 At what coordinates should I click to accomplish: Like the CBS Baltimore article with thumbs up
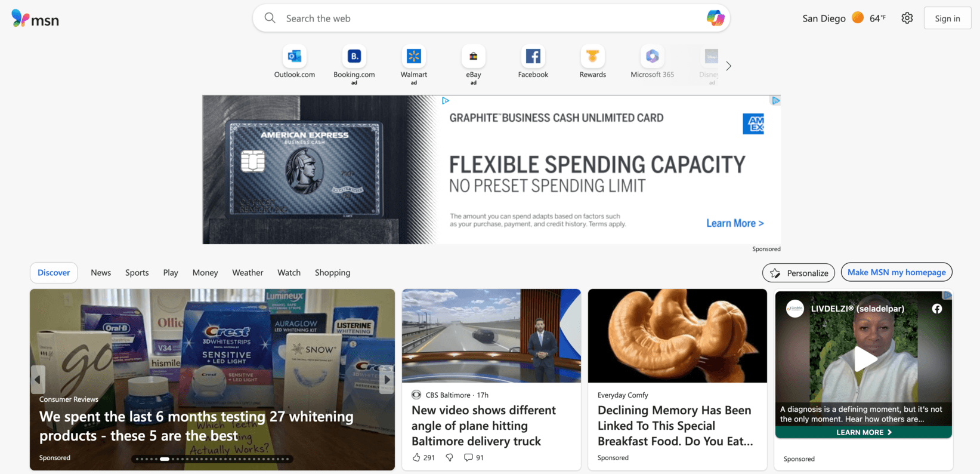point(416,457)
